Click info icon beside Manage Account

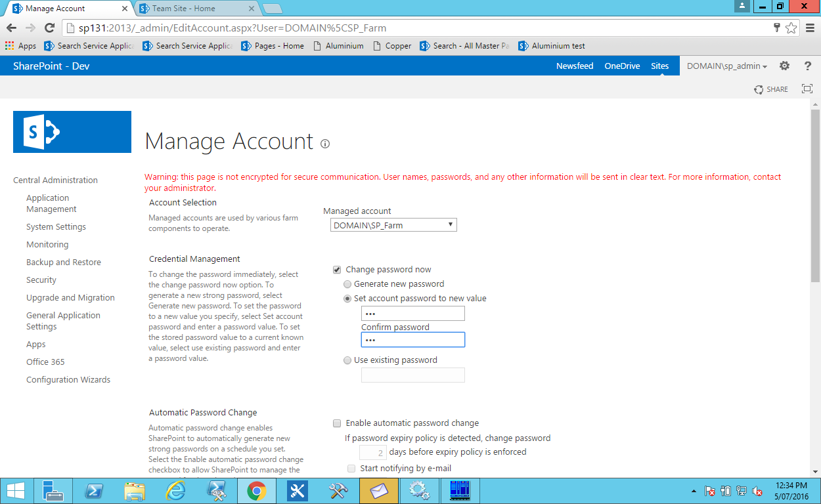tap(325, 143)
